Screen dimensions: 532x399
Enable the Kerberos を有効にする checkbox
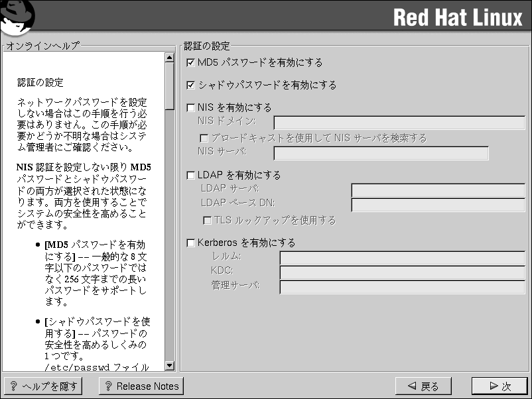(191, 243)
